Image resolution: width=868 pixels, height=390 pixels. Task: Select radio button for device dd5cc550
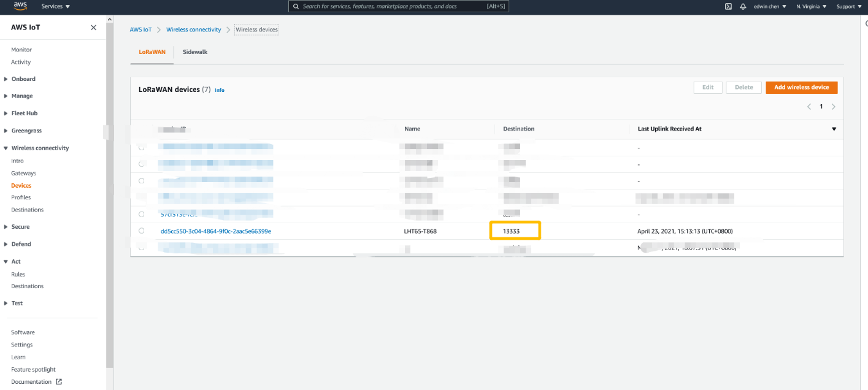pyautogui.click(x=142, y=231)
